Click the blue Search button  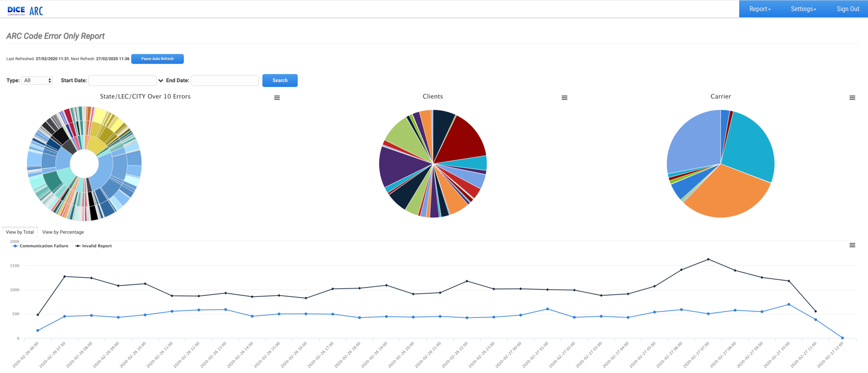point(280,80)
